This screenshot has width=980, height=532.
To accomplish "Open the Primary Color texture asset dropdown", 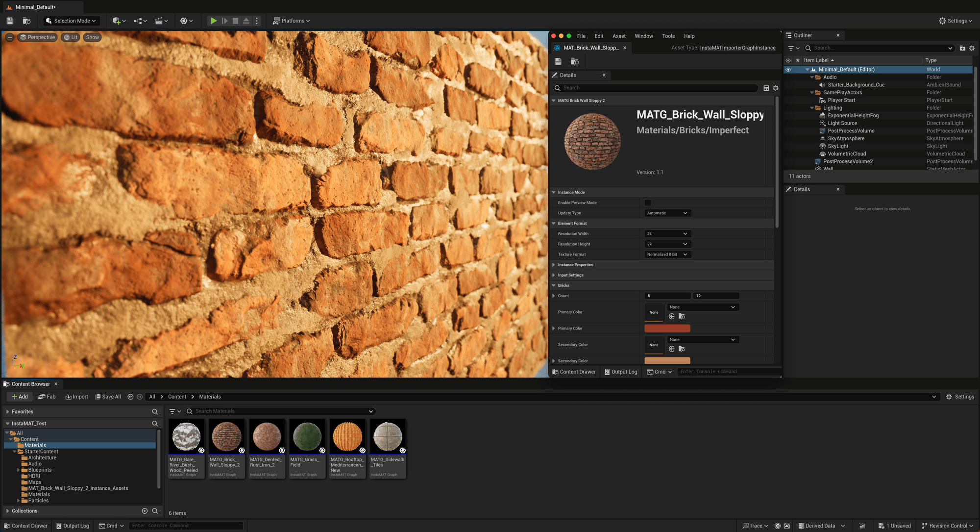I will point(703,307).
